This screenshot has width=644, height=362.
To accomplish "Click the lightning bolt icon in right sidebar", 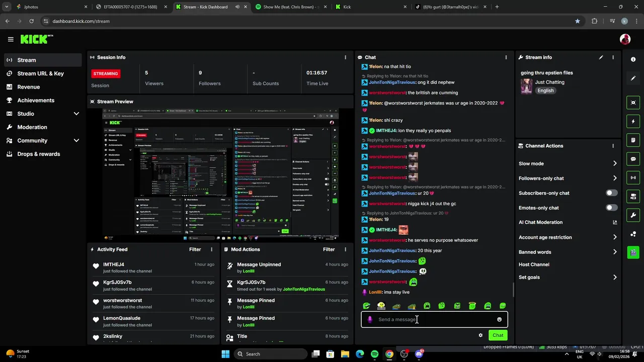I will [633, 121].
